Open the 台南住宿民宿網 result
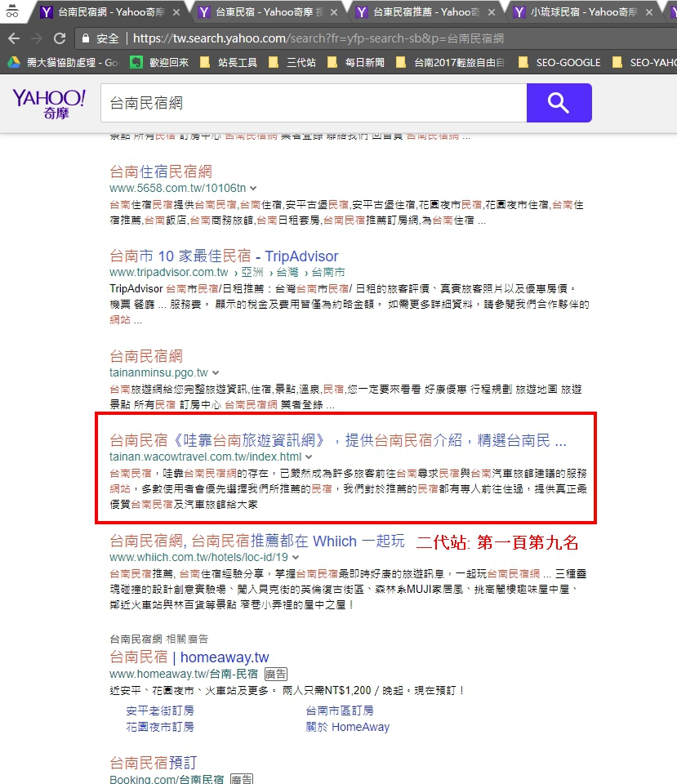Image resolution: width=677 pixels, height=784 pixels. pos(161,172)
